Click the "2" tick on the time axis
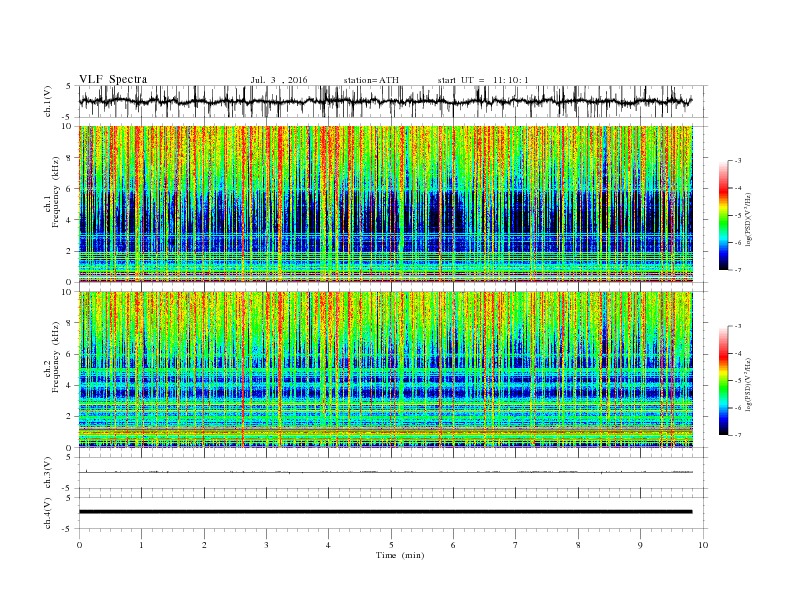792x612 pixels. [204, 545]
